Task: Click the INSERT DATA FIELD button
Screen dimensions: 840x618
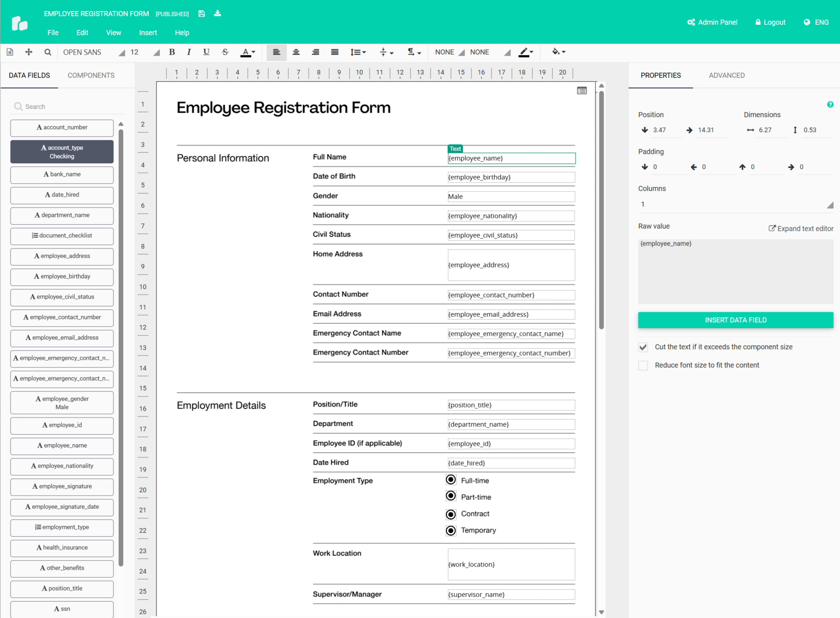Action: pyautogui.click(x=736, y=320)
